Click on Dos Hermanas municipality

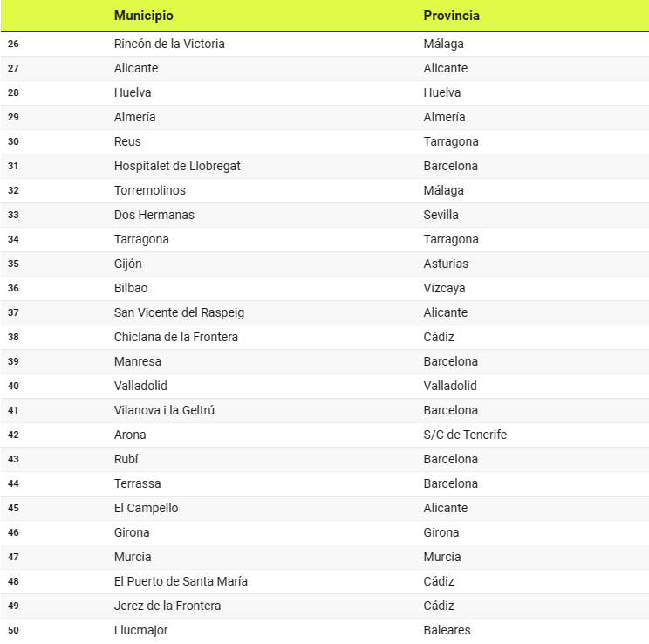coord(154,215)
